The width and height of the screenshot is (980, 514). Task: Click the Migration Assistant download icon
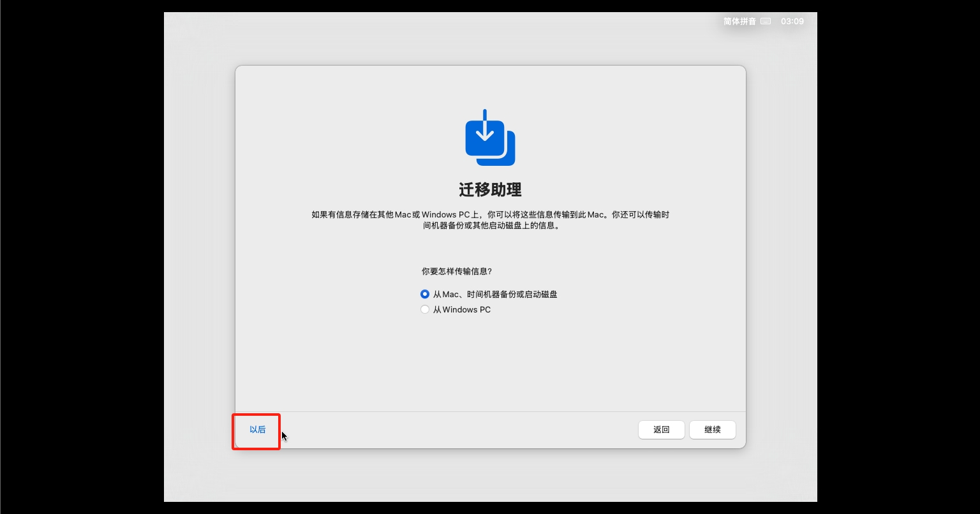tap(490, 138)
